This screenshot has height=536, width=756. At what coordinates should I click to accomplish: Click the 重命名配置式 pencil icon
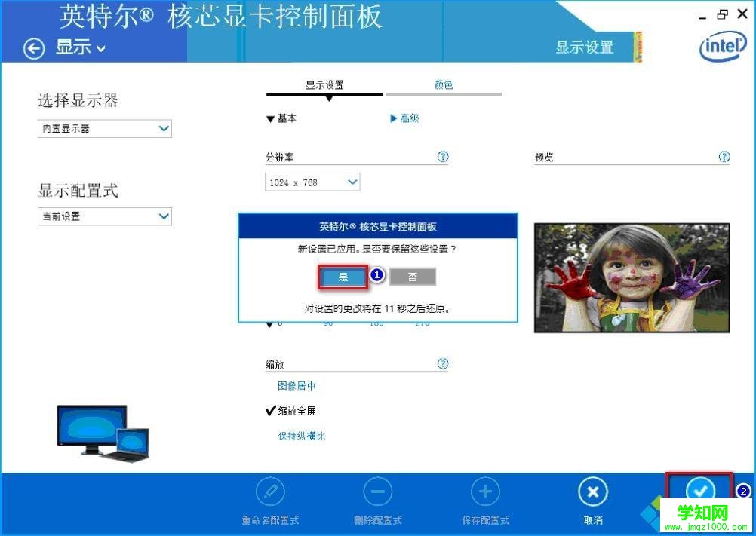point(270,492)
